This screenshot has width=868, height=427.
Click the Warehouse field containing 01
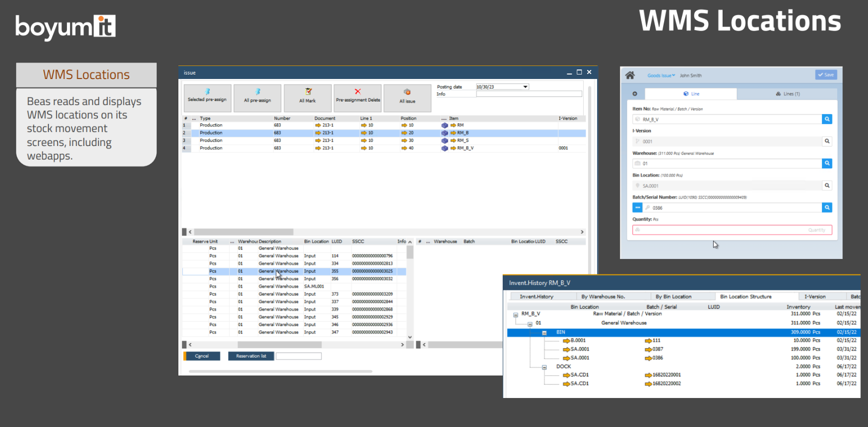(x=727, y=163)
